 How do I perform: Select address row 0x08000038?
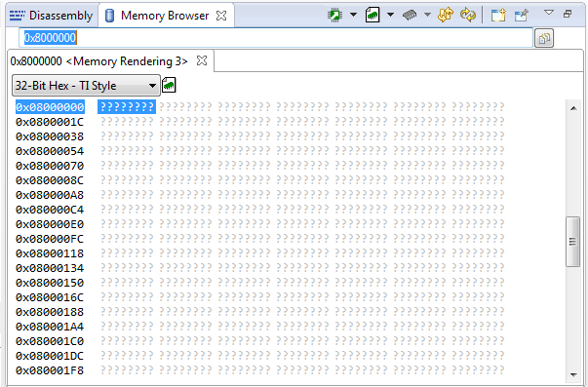click(x=50, y=136)
